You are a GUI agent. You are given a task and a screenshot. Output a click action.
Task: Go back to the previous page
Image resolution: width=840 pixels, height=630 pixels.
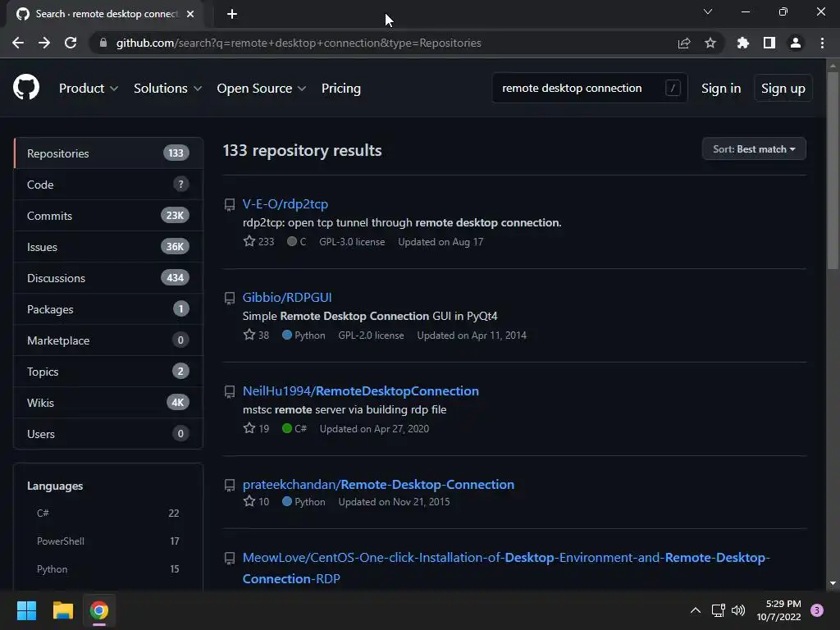tap(18, 43)
